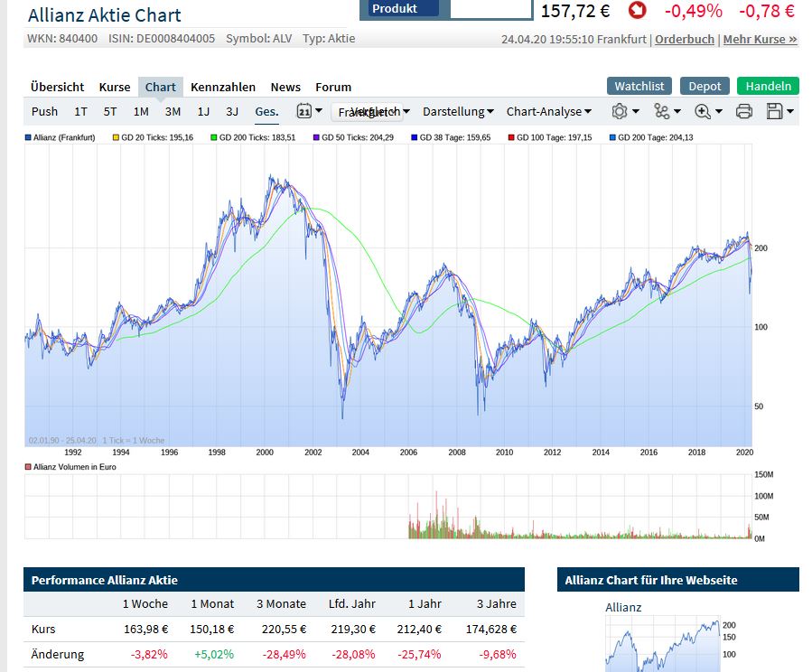Click the Allianz Aktie Chart heading
Screen dimensions: 812x672
point(105,15)
